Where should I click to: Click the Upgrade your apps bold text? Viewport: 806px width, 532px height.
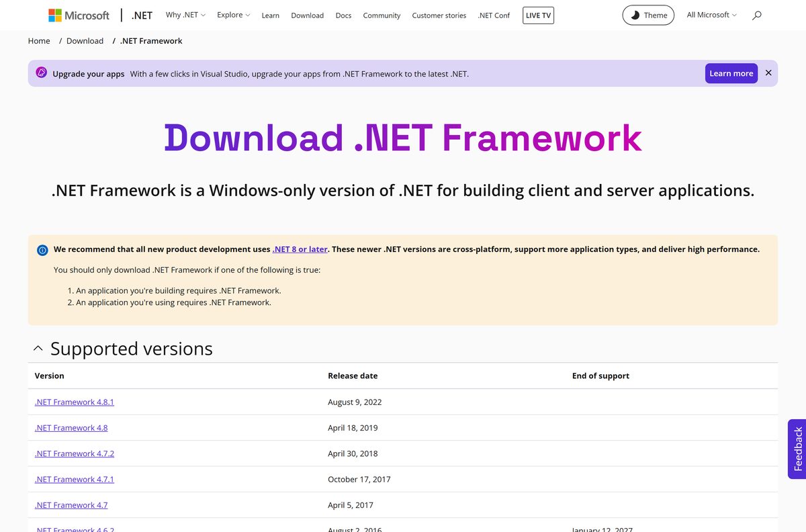coord(89,74)
